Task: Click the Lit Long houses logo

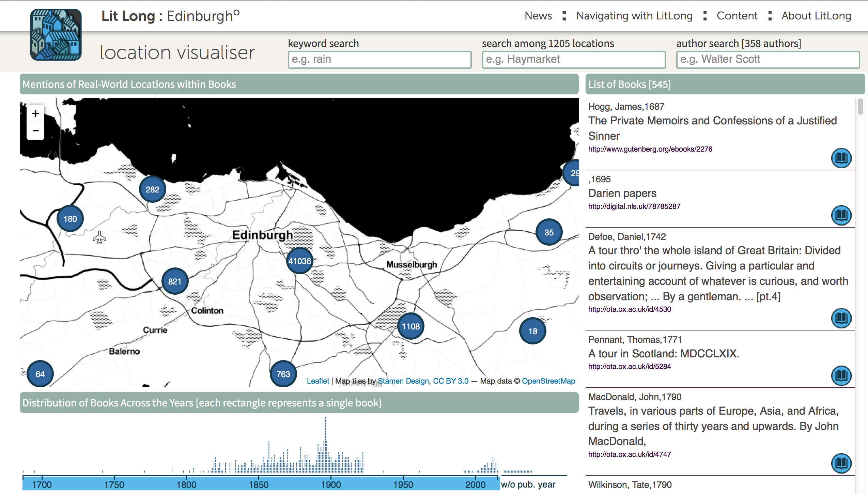Action: [x=56, y=34]
